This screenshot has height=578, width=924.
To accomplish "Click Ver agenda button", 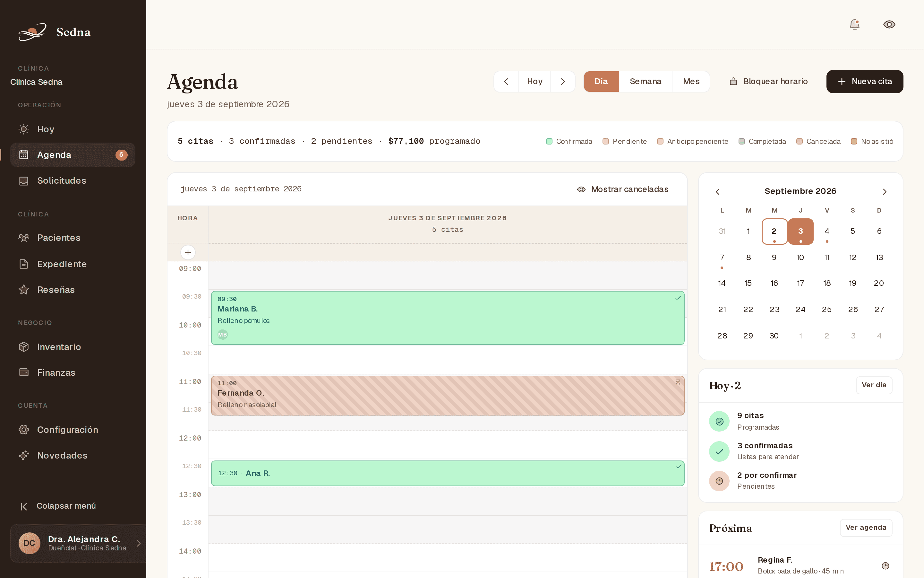I will coord(866,528).
